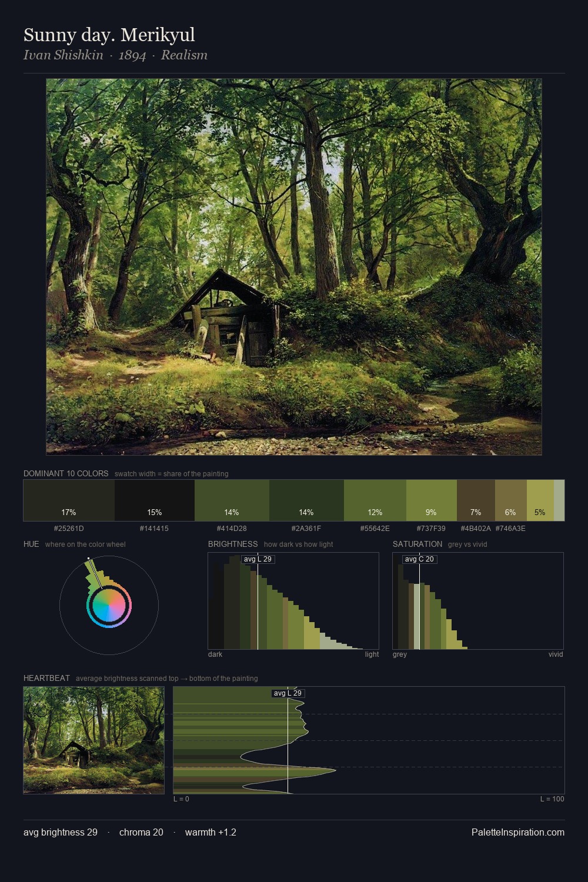Click hex code '#25261D' label
The height and width of the screenshot is (882, 588).
pos(69,528)
